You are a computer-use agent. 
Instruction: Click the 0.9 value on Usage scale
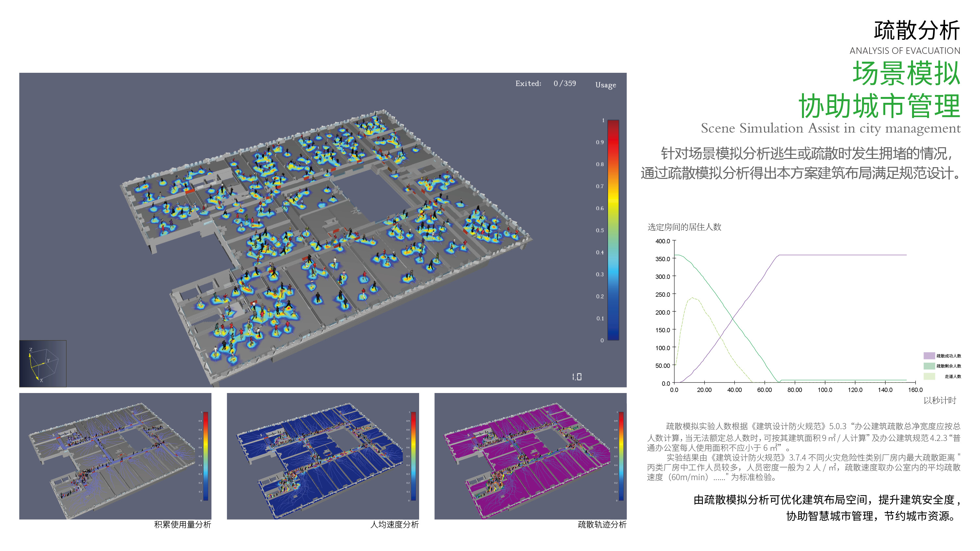click(x=599, y=142)
